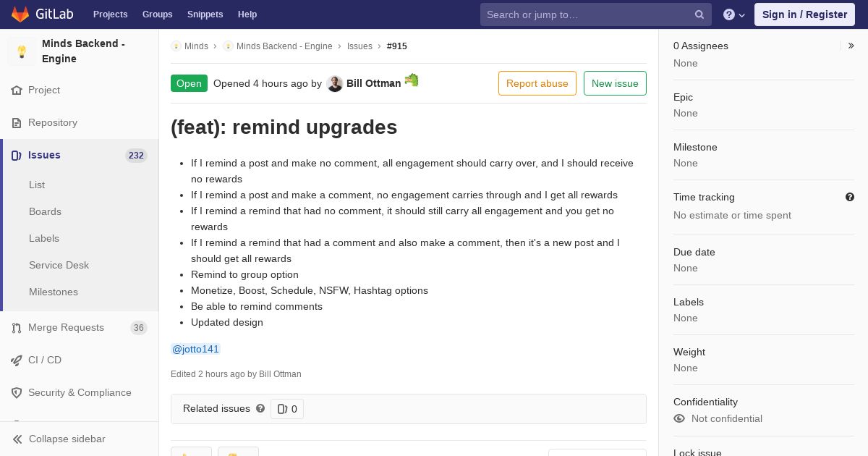Image resolution: width=868 pixels, height=456 pixels.
Task: Click the Merge Requests sidebar link
Action: click(x=66, y=327)
